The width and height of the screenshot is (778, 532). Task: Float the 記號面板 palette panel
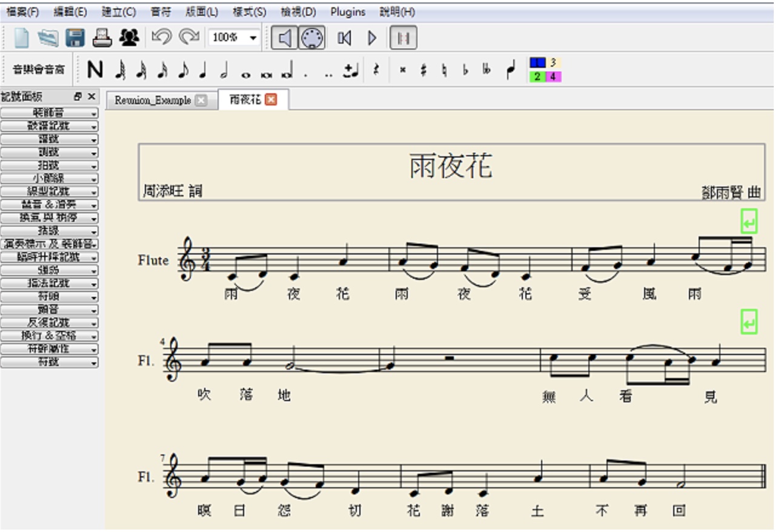pos(78,96)
